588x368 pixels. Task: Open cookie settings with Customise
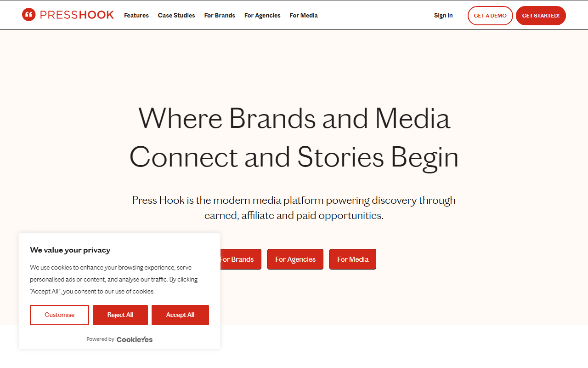(60, 315)
